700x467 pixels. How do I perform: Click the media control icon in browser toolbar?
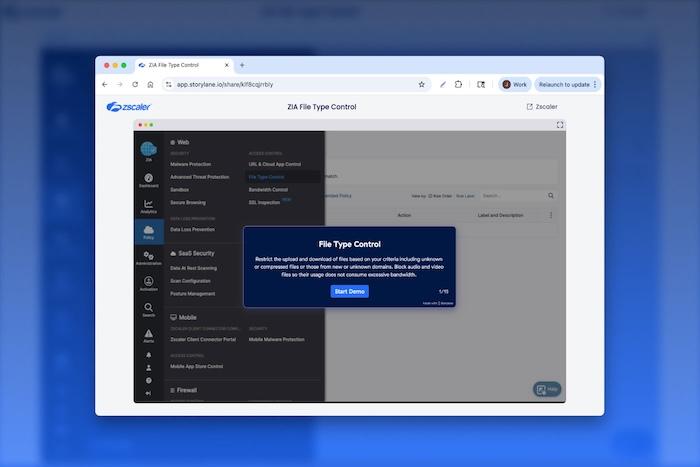(x=481, y=84)
